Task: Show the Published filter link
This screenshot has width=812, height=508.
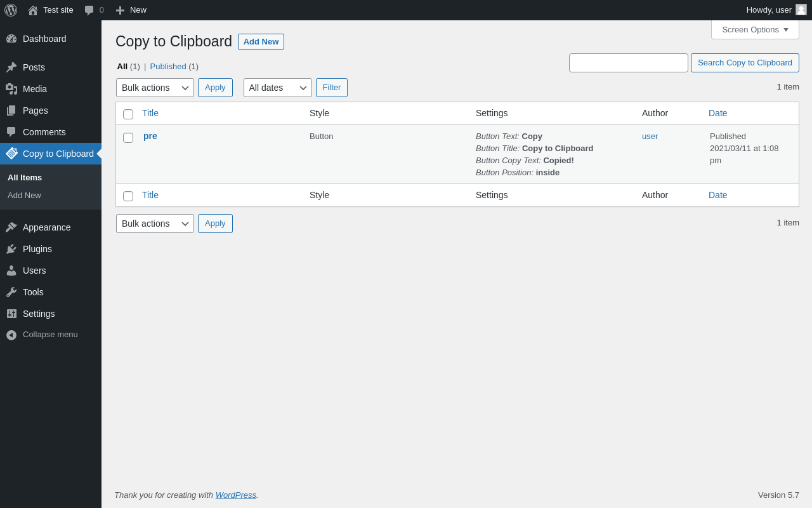Action: click(x=168, y=66)
